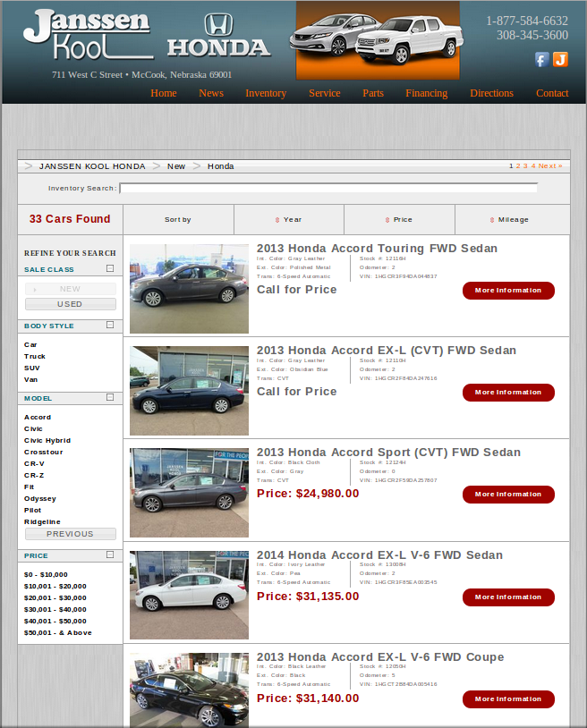The height and width of the screenshot is (728, 587).
Task: Collapse the Sale Class filter section
Action: [110, 268]
